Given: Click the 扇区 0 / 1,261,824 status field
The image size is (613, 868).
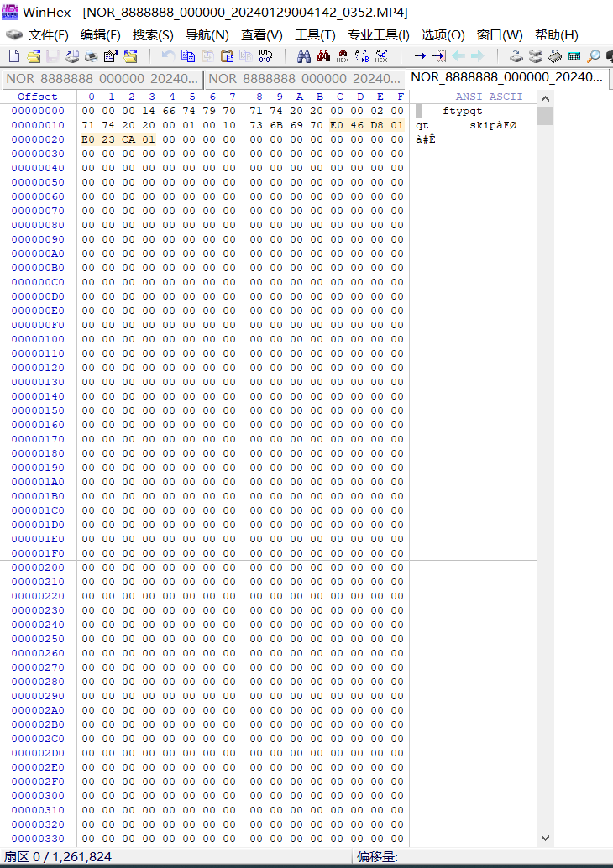Looking at the screenshot, I should (x=58, y=856).
